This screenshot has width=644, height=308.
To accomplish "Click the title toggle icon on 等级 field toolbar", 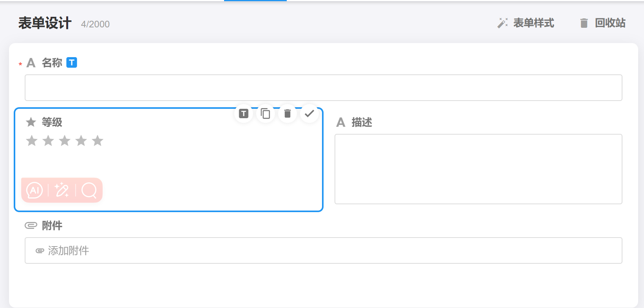I will (244, 114).
